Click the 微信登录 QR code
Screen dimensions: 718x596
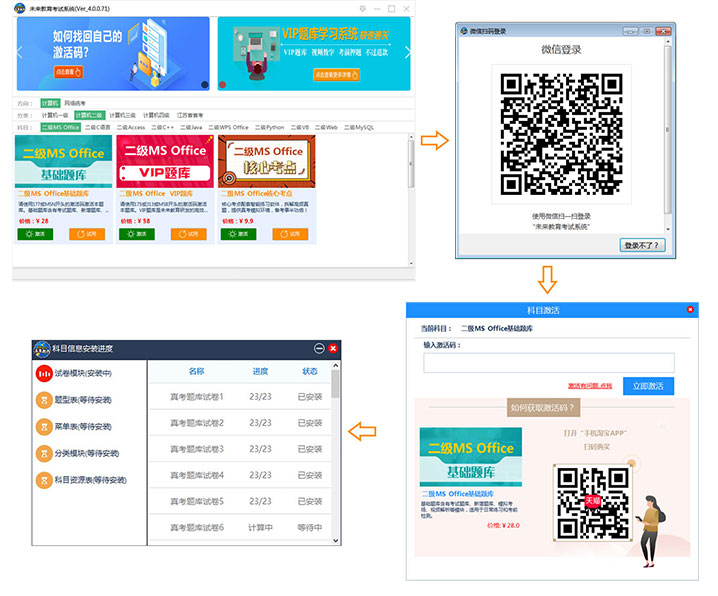point(561,134)
